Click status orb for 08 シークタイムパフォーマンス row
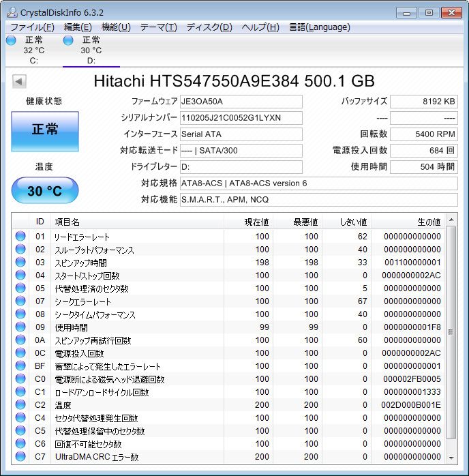469x476 pixels. tap(20, 314)
